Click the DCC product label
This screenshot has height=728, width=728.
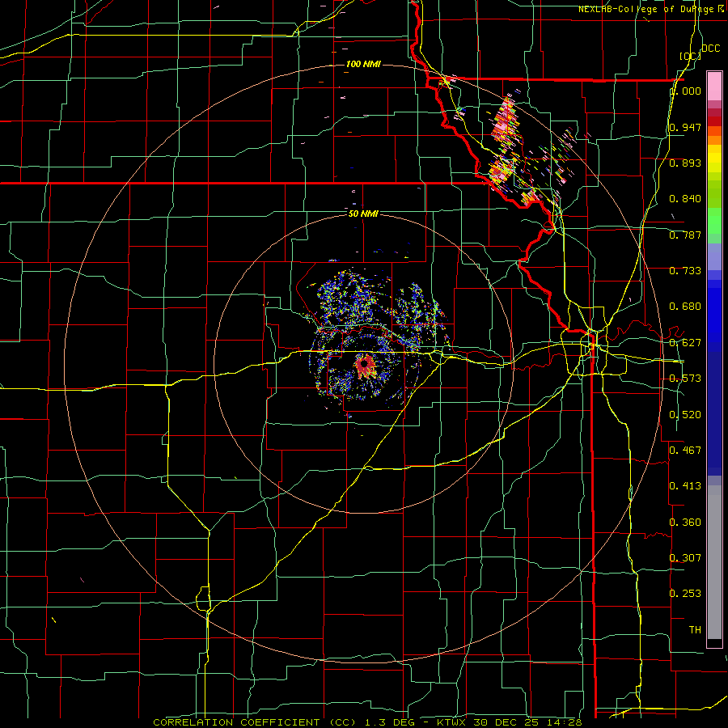coord(711,49)
